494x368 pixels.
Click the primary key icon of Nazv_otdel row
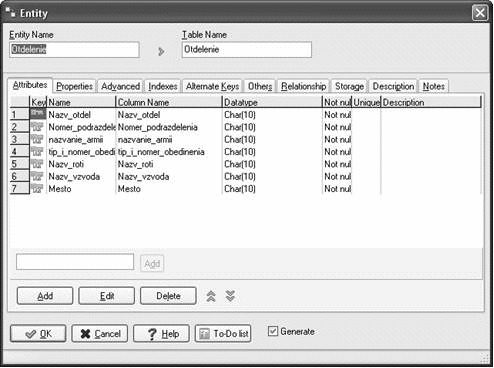coord(38,114)
